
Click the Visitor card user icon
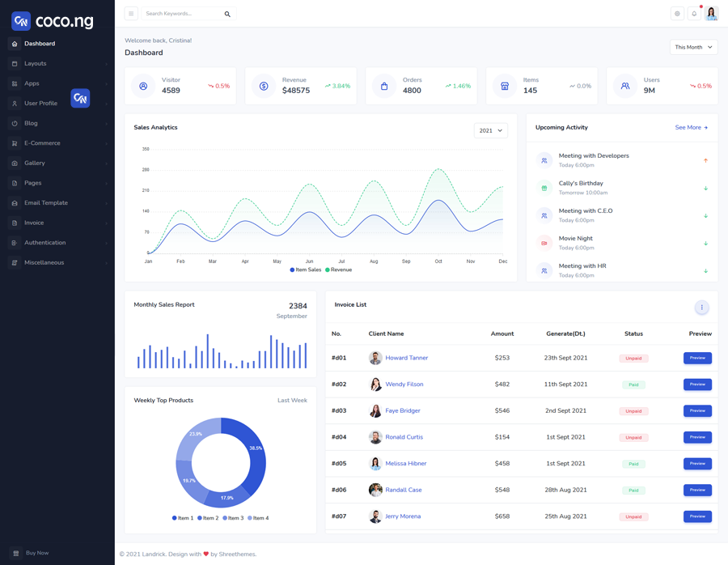tap(143, 86)
